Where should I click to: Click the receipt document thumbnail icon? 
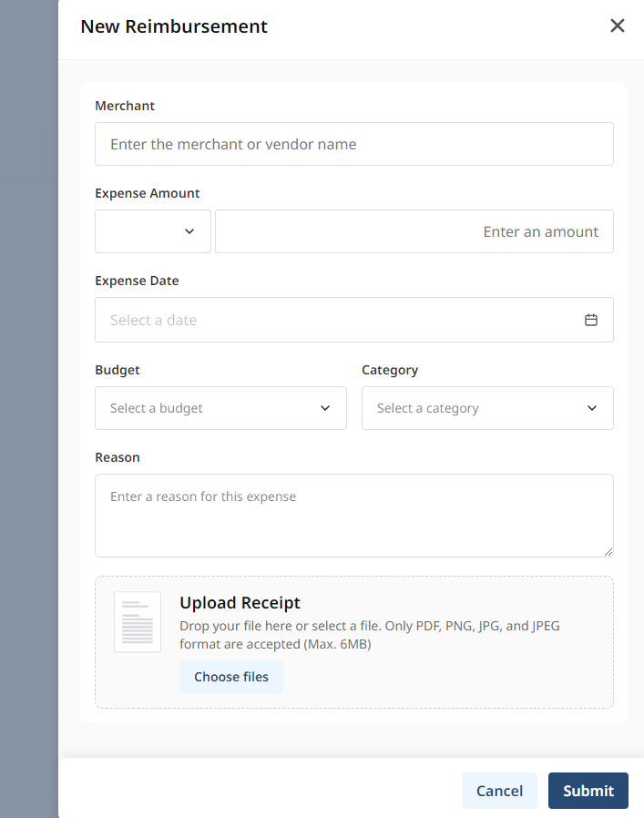[x=138, y=622]
